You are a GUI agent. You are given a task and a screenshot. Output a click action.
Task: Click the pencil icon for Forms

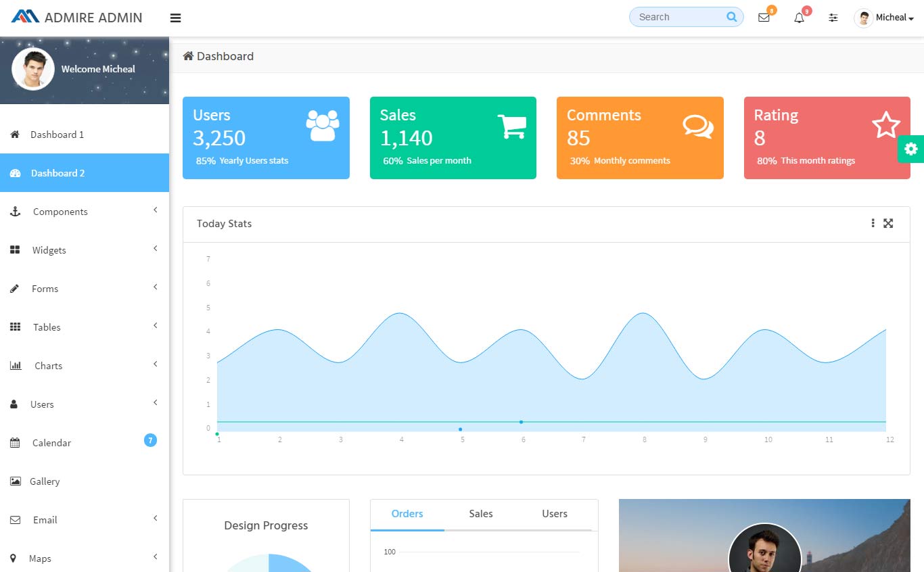(x=15, y=289)
